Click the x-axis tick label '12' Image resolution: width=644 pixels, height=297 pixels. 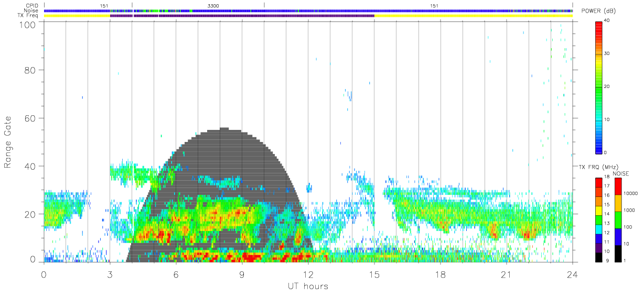pyautogui.click(x=307, y=274)
